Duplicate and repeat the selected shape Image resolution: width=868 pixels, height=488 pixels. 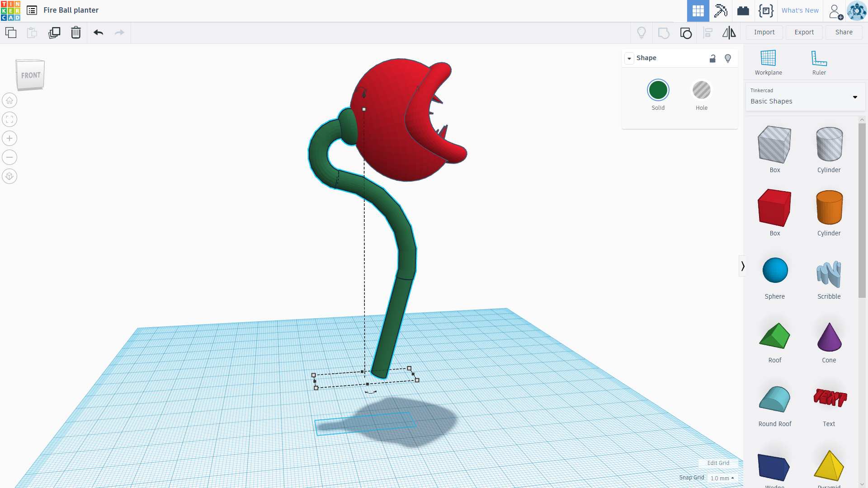coord(54,33)
